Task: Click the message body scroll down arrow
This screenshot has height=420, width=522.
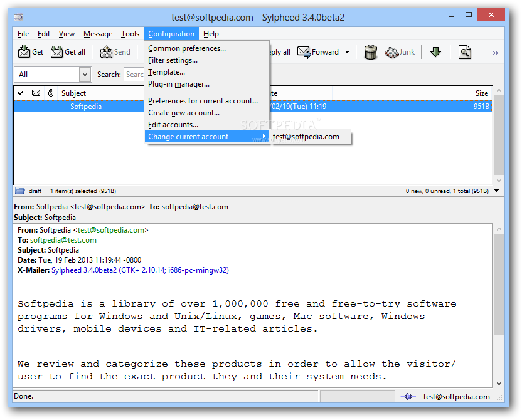Action: pyautogui.click(x=499, y=384)
